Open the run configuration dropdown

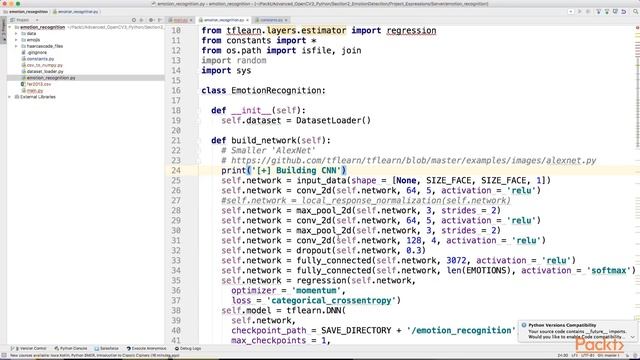point(571,12)
